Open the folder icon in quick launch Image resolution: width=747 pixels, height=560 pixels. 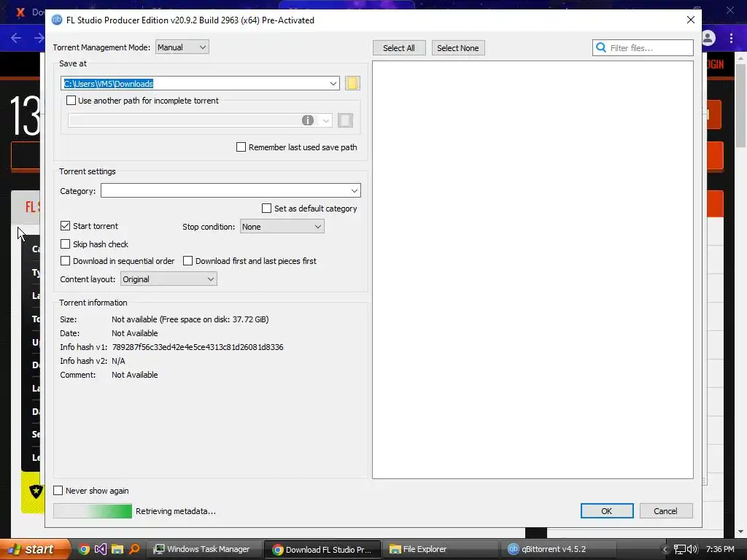[x=117, y=550]
